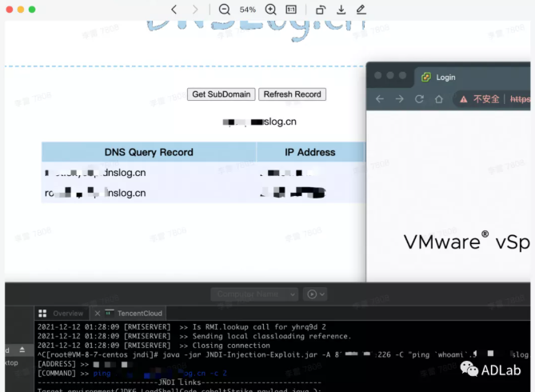Viewport: 535px width, 392px height.
Task: Zoom in using the plus magnifier
Action: [x=270, y=10]
